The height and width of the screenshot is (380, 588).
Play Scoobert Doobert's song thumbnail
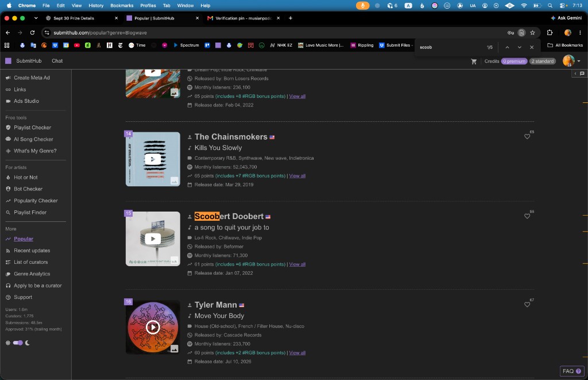click(153, 239)
